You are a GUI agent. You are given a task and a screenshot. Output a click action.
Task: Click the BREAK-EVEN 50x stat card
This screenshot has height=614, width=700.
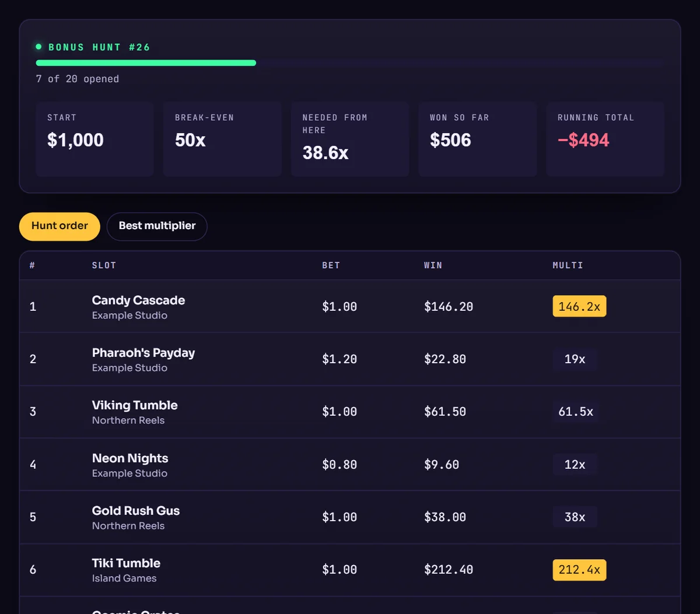pyautogui.click(x=222, y=139)
